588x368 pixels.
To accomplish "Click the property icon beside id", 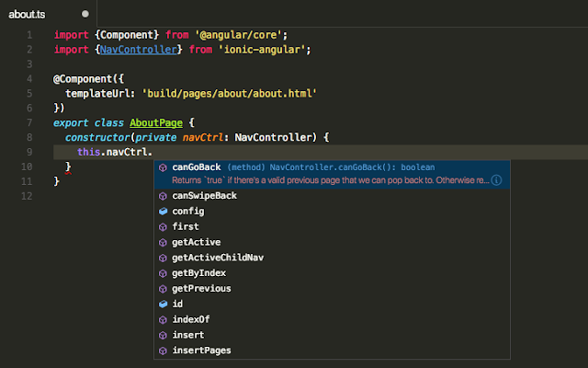I will tap(163, 304).
